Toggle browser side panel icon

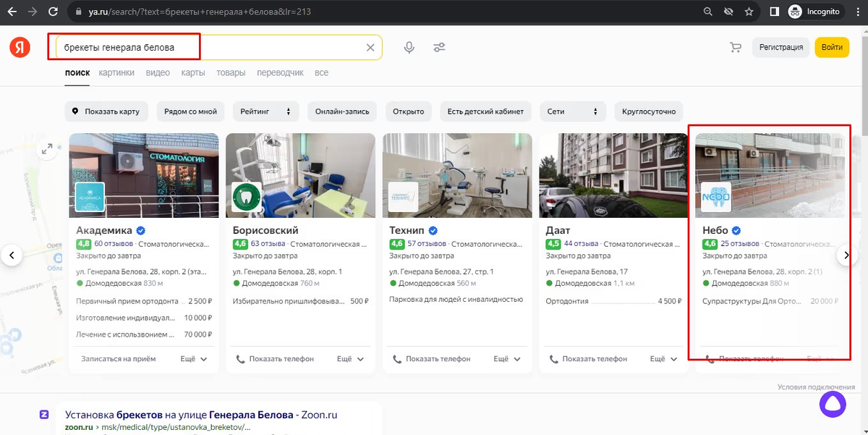[774, 12]
